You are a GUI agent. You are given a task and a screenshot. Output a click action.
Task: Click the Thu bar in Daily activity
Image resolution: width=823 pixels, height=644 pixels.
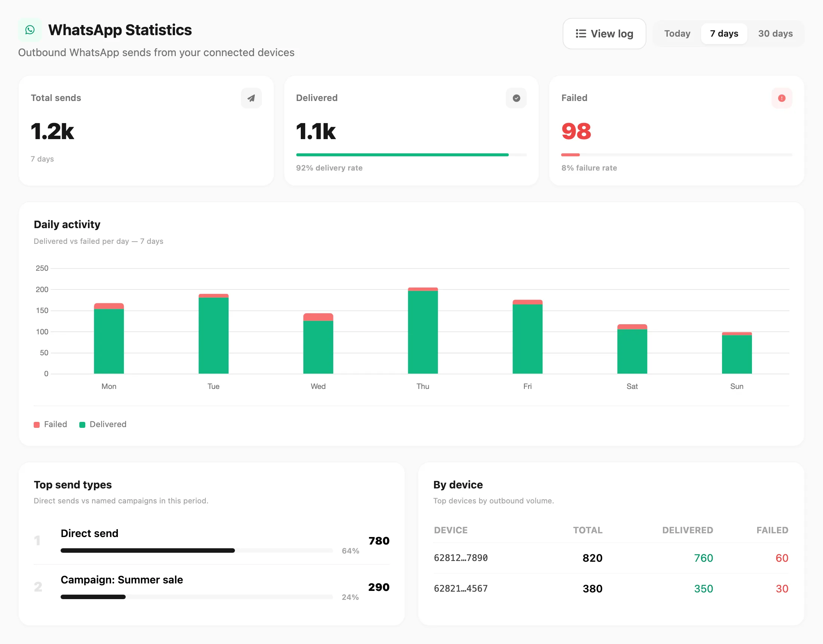tap(423, 331)
